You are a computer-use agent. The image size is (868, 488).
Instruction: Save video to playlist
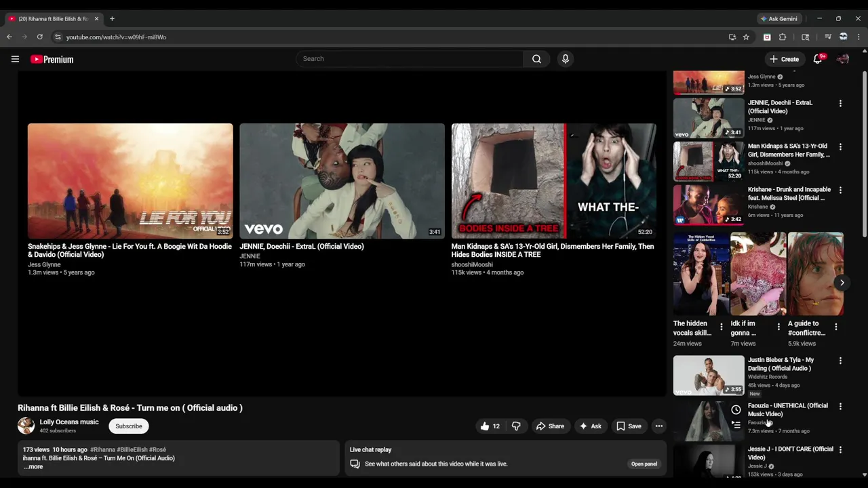pyautogui.click(x=629, y=426)
